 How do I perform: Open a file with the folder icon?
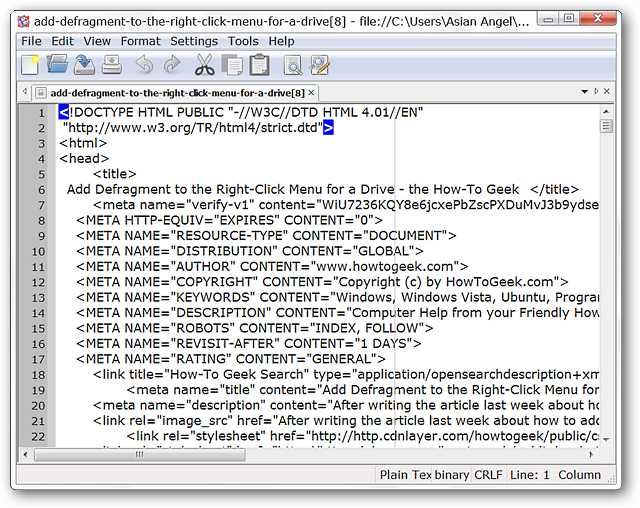[58, 66]
